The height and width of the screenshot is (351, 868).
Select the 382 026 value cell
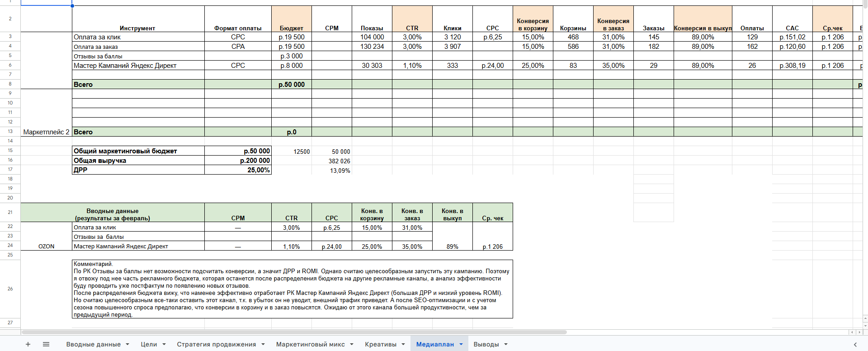pyautogui.click(x=332, y=161)
